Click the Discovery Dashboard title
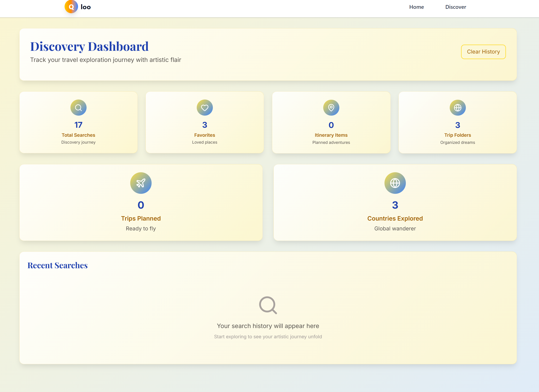The height and width of the screenshot is (392, 539). pos(89,46)
